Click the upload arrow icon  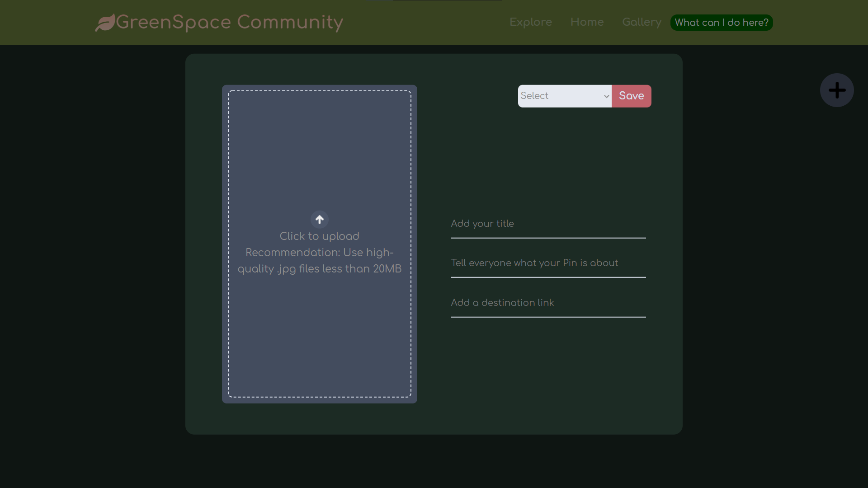[320, 220]
